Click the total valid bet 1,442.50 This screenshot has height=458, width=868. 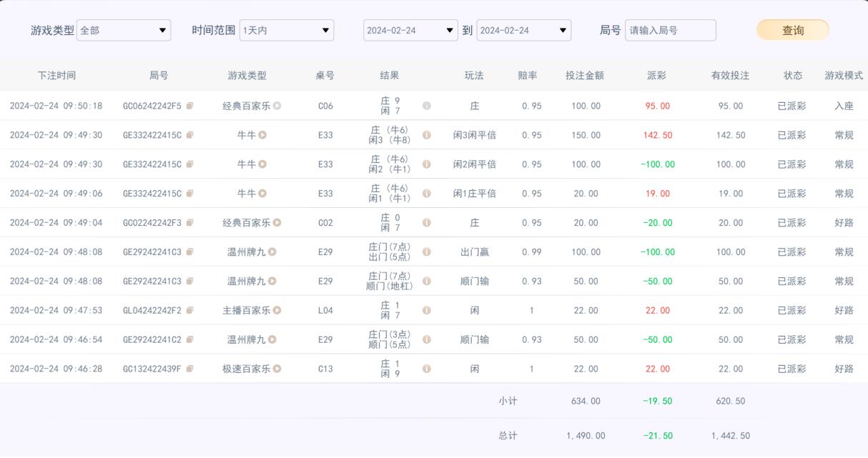tap(730, 436)
